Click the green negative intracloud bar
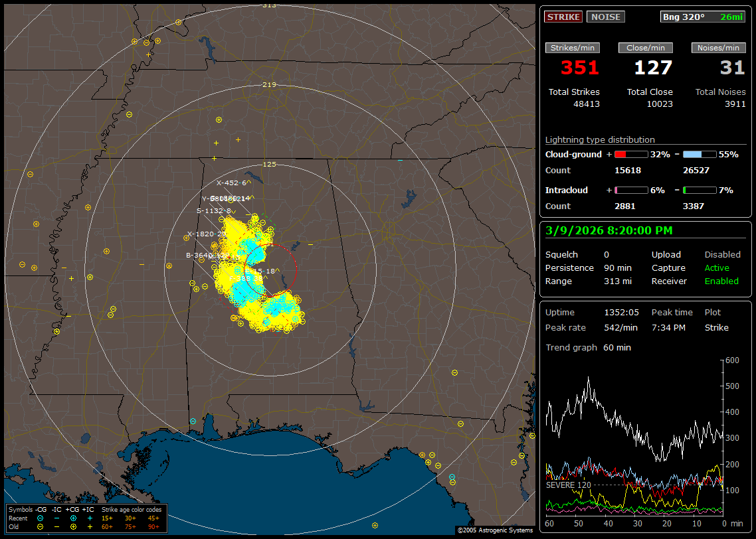This screenshot has height=539, width=756. coord(699,190)
